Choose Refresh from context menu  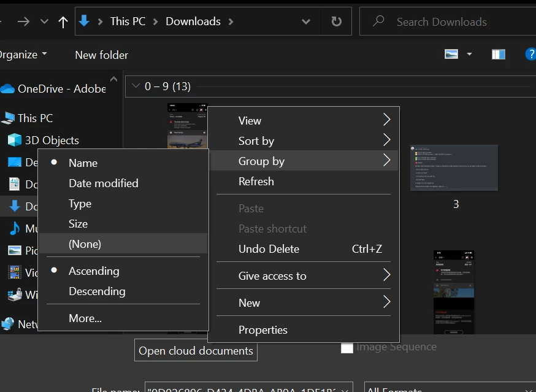304,181
